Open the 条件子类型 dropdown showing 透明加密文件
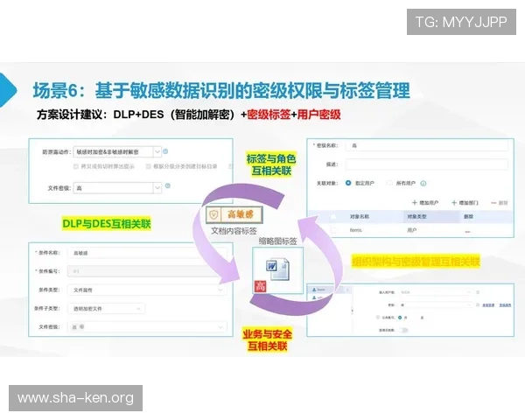The width and height of the screenshot is (525, 420). point(106,309)
